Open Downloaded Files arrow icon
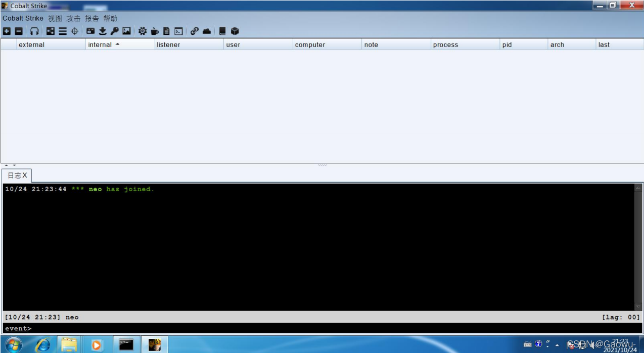Screen dimensions: 644x353 tap(103, 31)
